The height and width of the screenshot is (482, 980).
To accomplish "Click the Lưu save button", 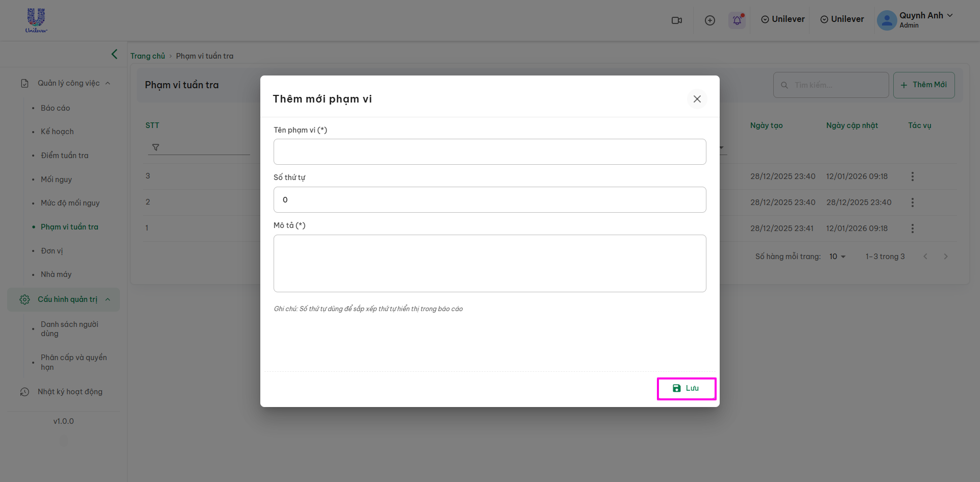I will coord(686,389).
